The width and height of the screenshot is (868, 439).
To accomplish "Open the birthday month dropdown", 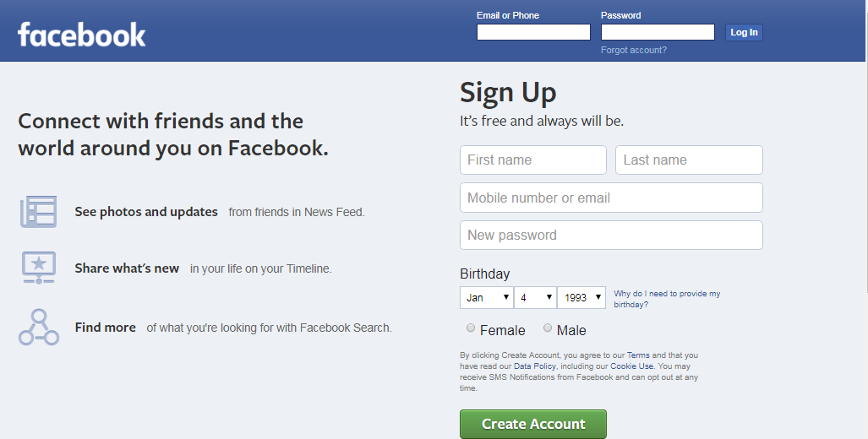I will (x=487, y=297).
